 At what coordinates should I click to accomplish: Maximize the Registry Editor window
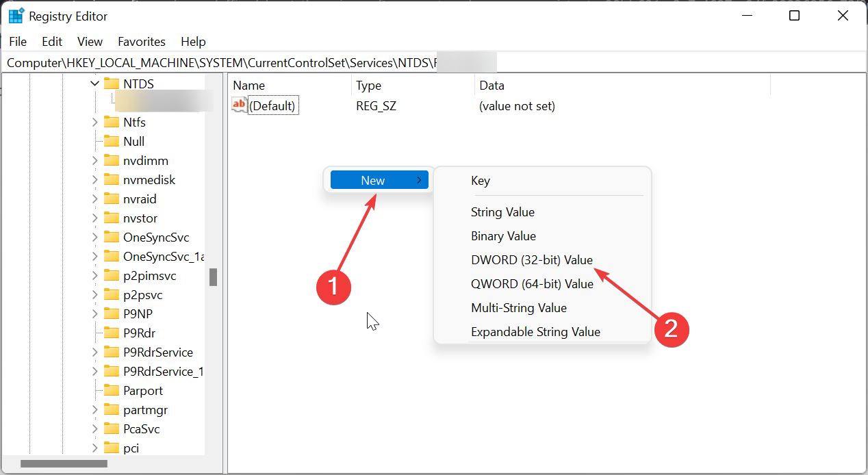(x=794, y=16)
